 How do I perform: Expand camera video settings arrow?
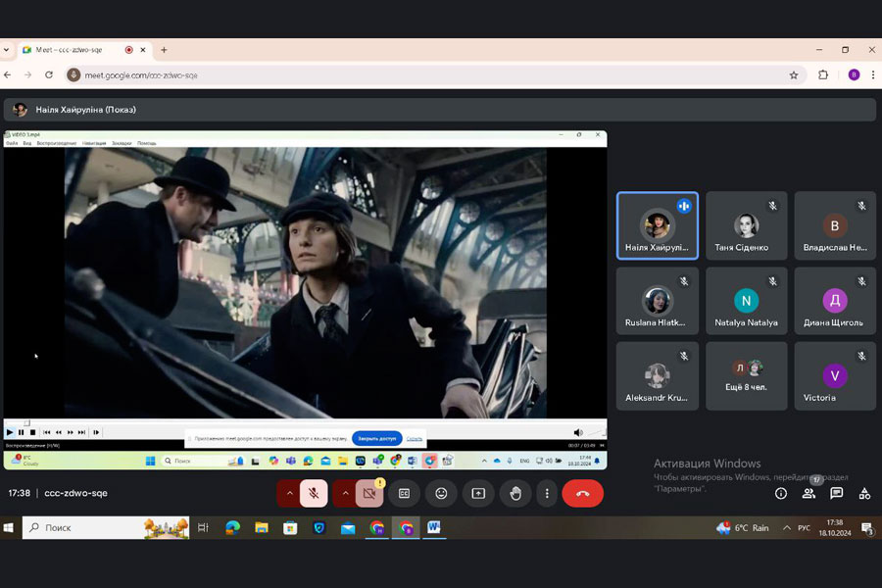coord(345,493)
